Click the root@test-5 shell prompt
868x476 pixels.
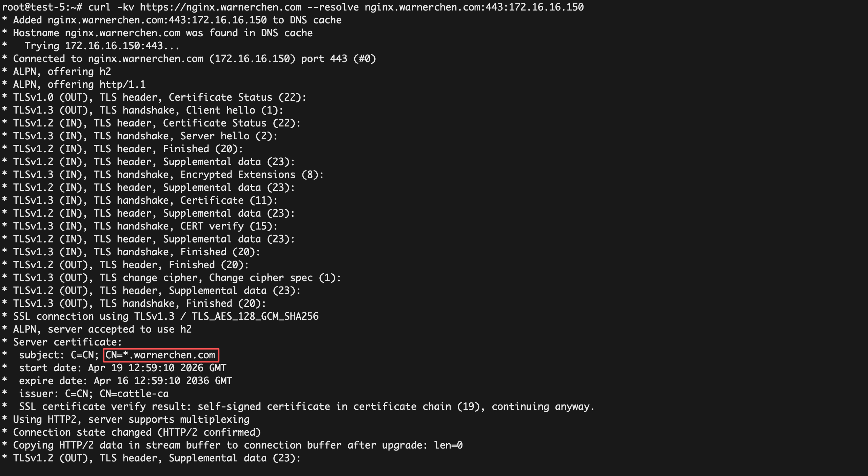(x=41, y=7)
